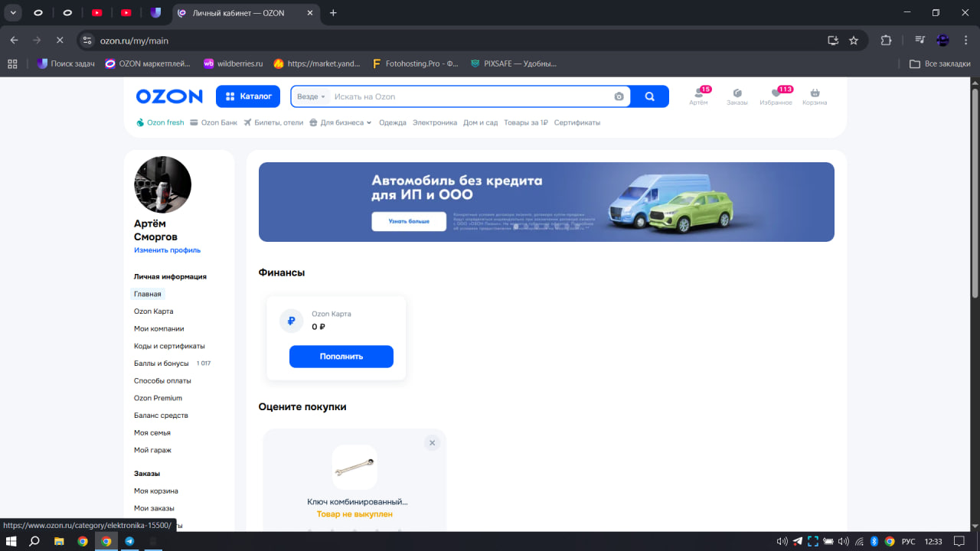Expand the Везде search scope dropdown

pyautogui.click(x=311, y=96)
